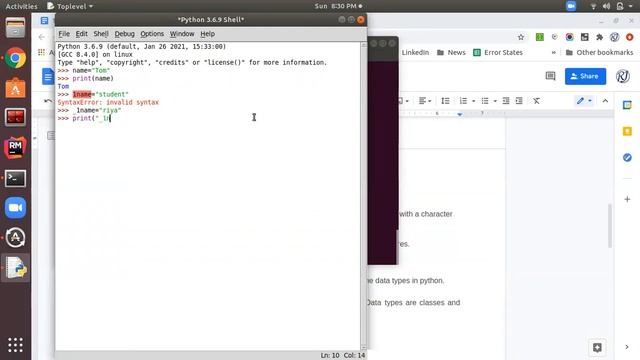640x360 pixels.
Task: Click the Explore button in Docs
Action: point(597,347)
